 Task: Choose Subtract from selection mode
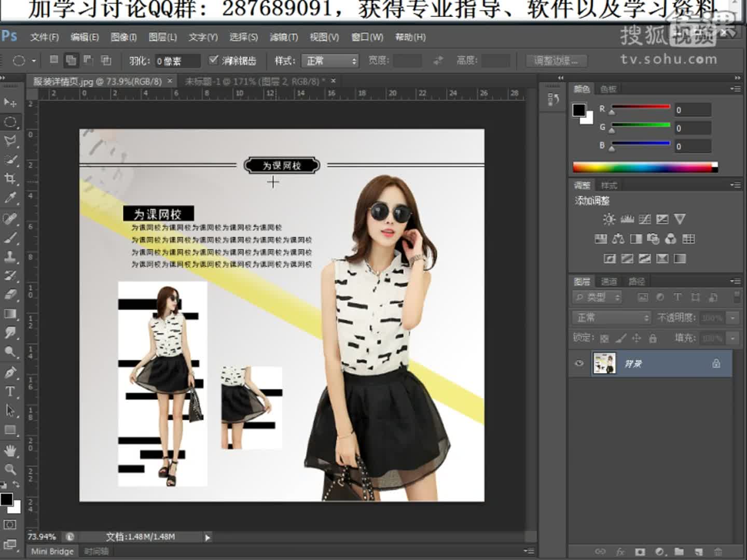pyautogui.click(x=88, y=60)
